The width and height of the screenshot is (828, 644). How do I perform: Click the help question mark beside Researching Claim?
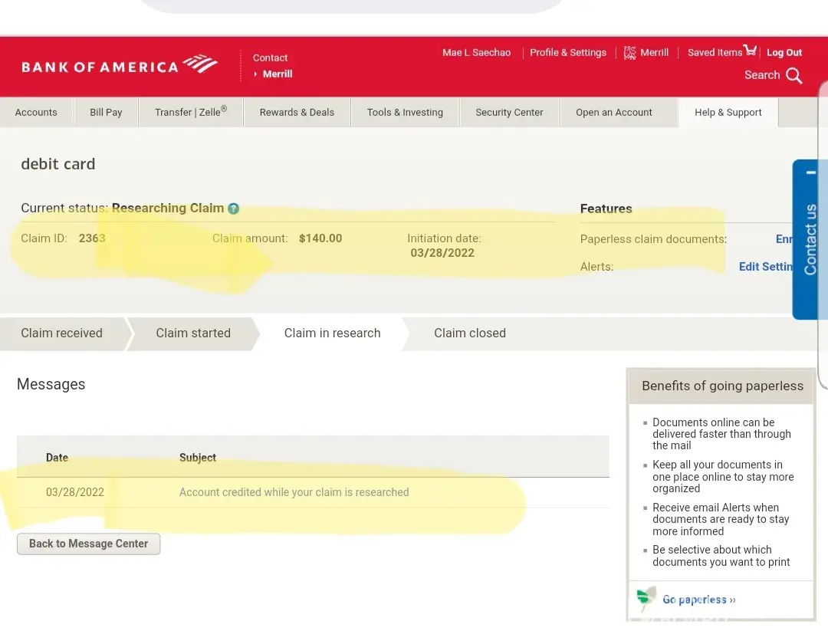(x=234, y=209)
